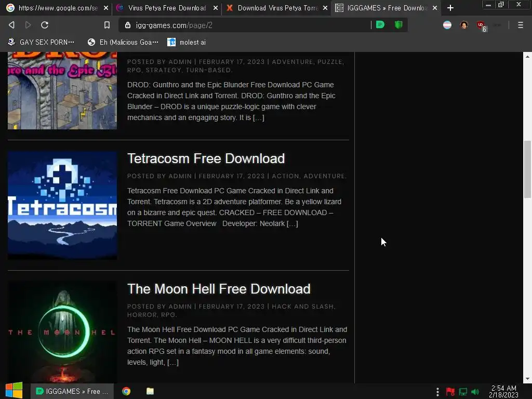Image resolution: width=532 pixels, height=399 pixels.
Task: Click the scrollbar up arrow
Action: coord(527,56)
